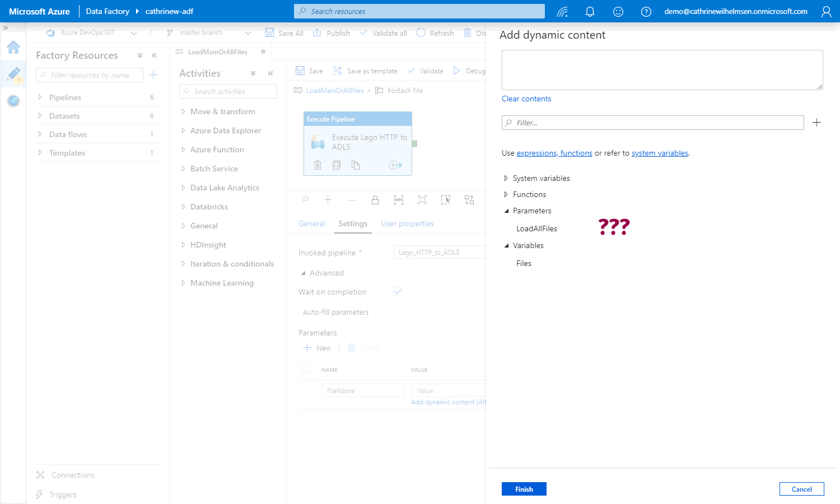Open the Author pencil icon in sidebar
This screenshot has height=504, width=840.
(x=13, y=74)
